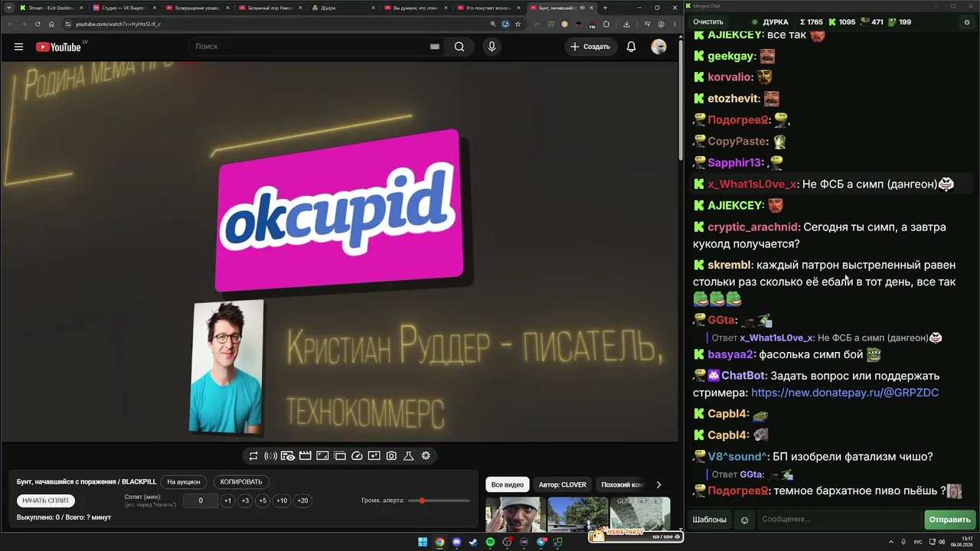Send the chat message with Отправить
Viewport: 980px width, 551px height.
[x=949, y=520]
